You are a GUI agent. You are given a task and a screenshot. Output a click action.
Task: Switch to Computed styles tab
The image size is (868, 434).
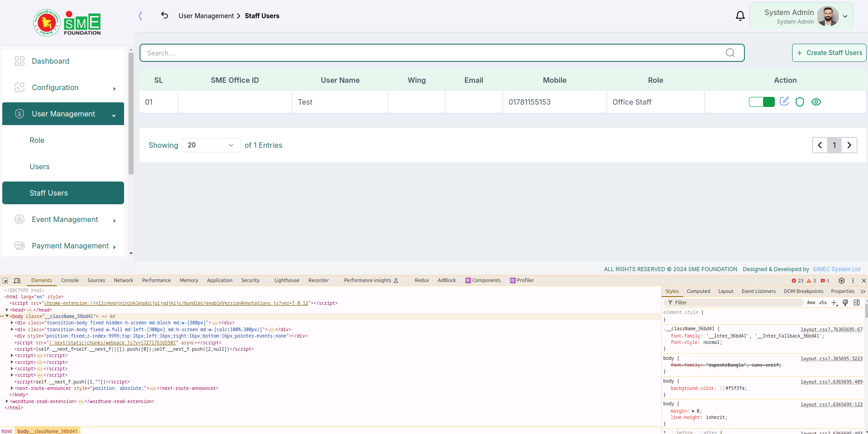coord(698,291)
